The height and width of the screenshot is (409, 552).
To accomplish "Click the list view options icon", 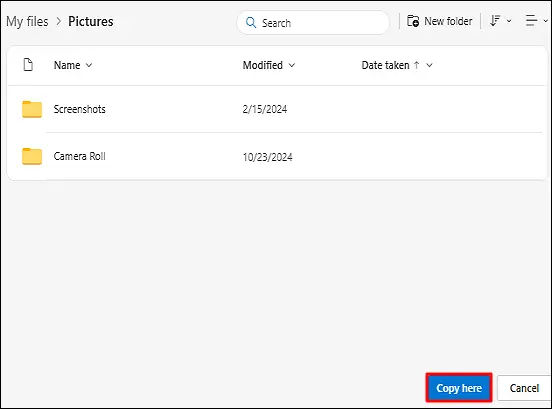I will (x=531, y=21).
